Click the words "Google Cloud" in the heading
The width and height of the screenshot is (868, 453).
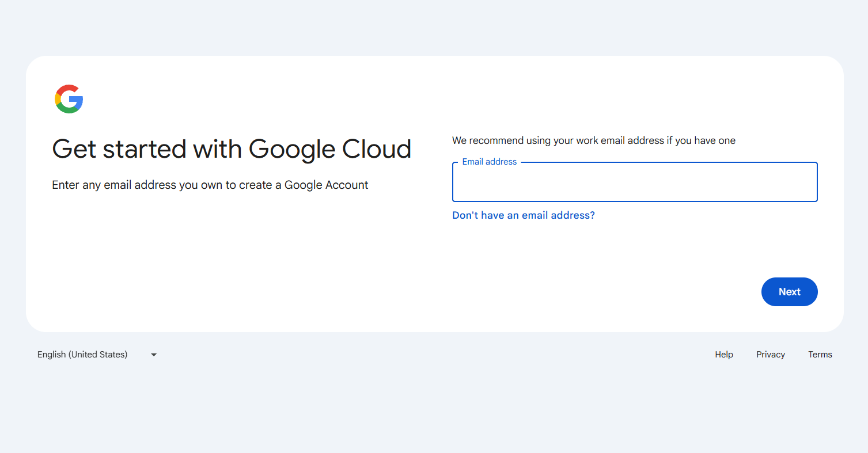click(x=329, y=149)
